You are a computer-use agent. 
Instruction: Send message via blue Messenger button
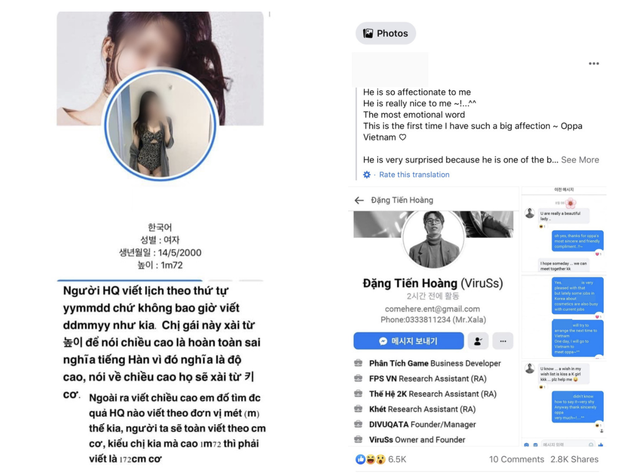408,341
